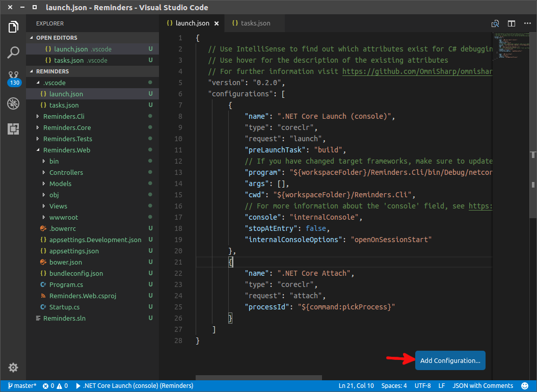Open Source Control view with 130 badge

pos(14,79)
